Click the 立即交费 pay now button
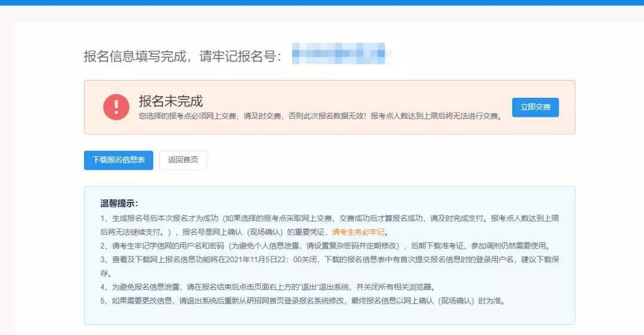 (535, 107)
